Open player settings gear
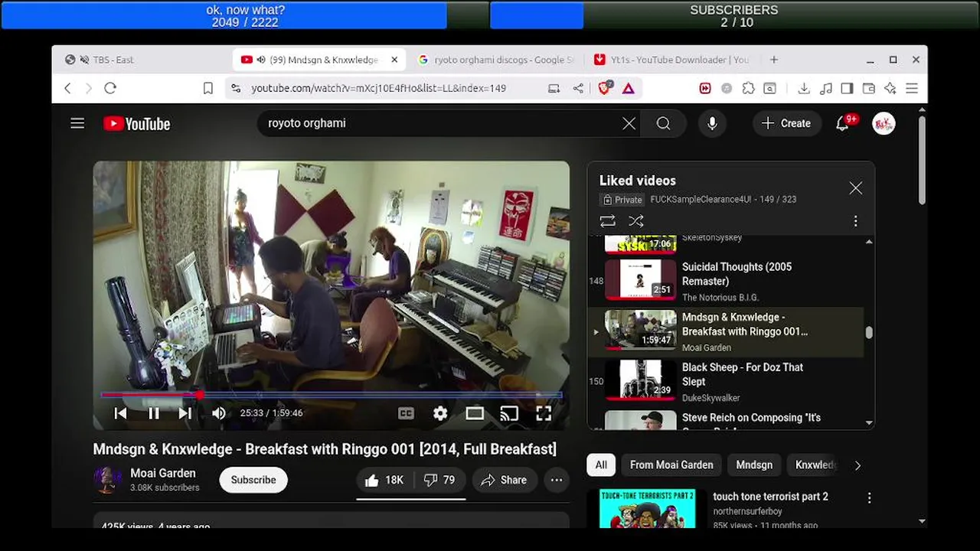This screenshot has height=551, width=980. coord(440,413)
